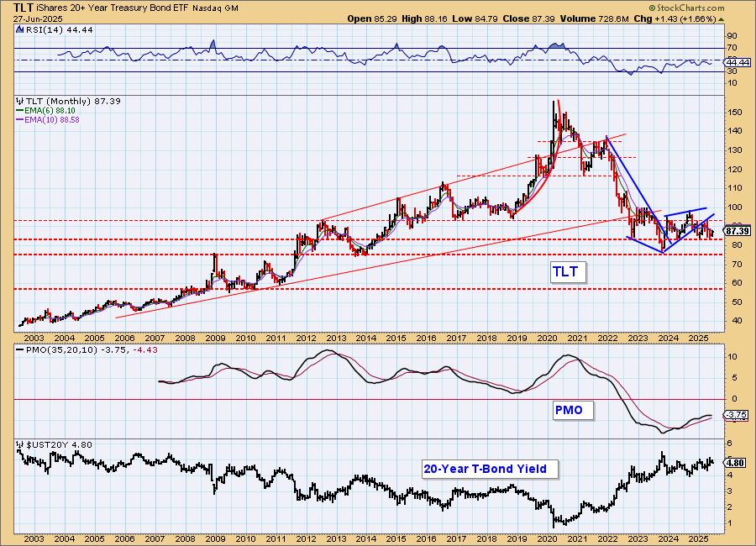Click the green EMA(6) legend line
The image size is (756, 546).
coord(20,110)
